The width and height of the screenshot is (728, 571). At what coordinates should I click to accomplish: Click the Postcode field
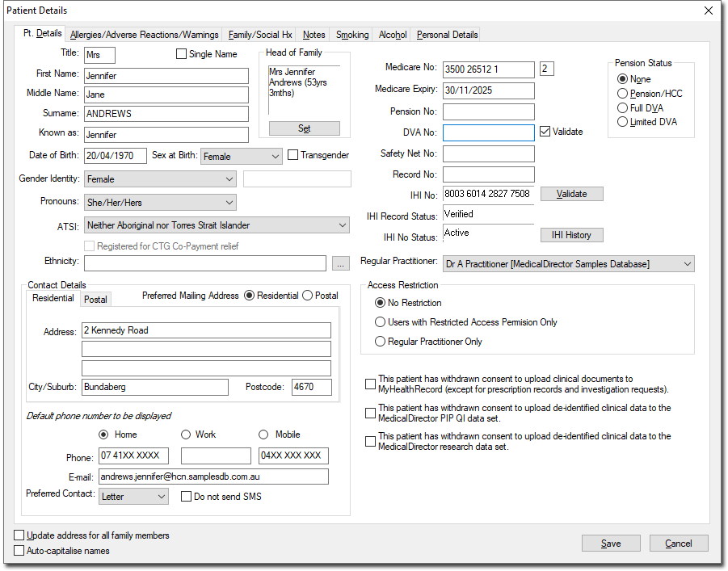[x=312, y=387]
